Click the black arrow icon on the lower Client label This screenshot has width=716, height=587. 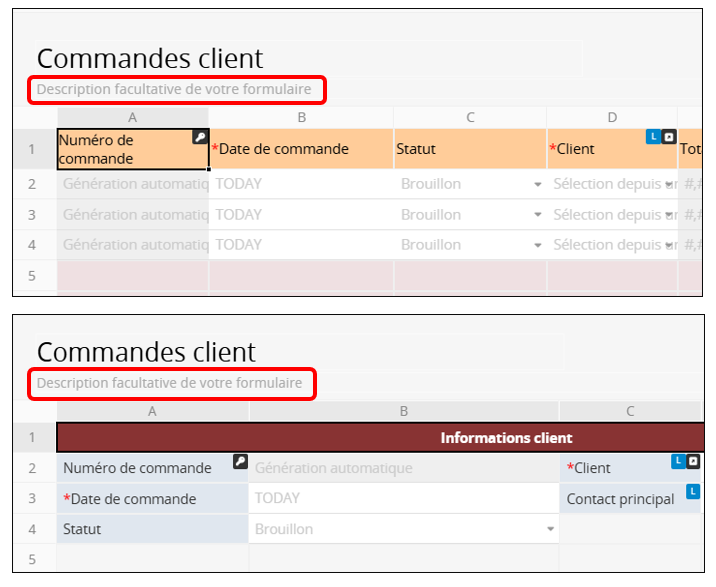[694, 461]
